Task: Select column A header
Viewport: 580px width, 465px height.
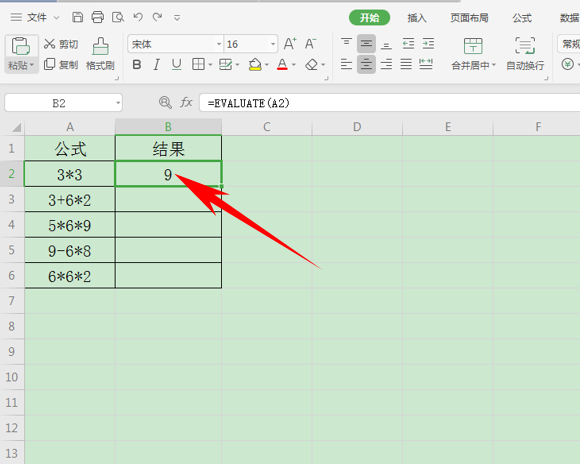Action: 70,127
